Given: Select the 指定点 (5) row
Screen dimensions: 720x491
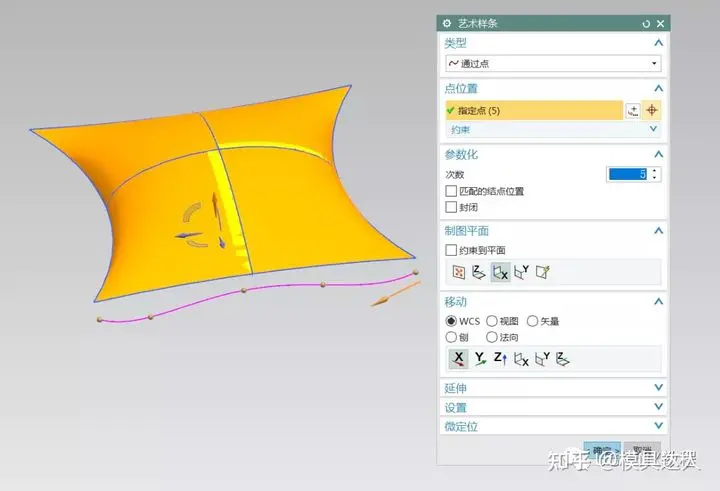Looking at the screenshot, I should pyautogui.click(x=534, y=110).
